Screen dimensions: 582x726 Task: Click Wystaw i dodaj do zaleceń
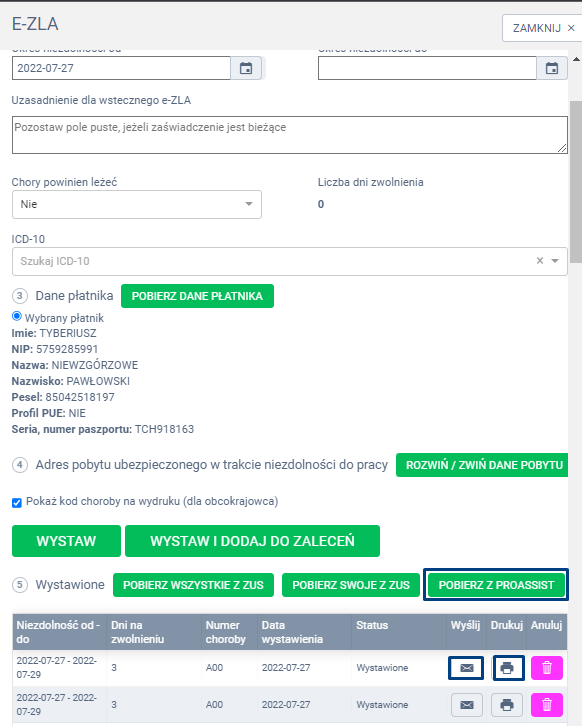click(x=252, y=541)
